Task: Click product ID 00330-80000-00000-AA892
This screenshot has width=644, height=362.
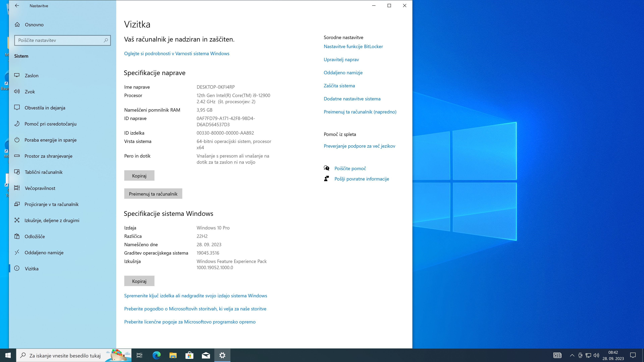Action: click(225, 133)
